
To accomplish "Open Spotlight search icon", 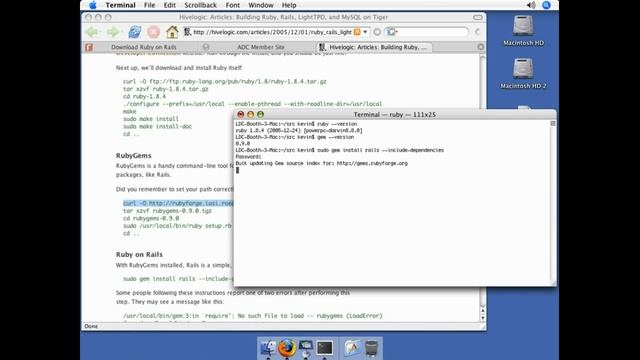I will pos(547,5).
